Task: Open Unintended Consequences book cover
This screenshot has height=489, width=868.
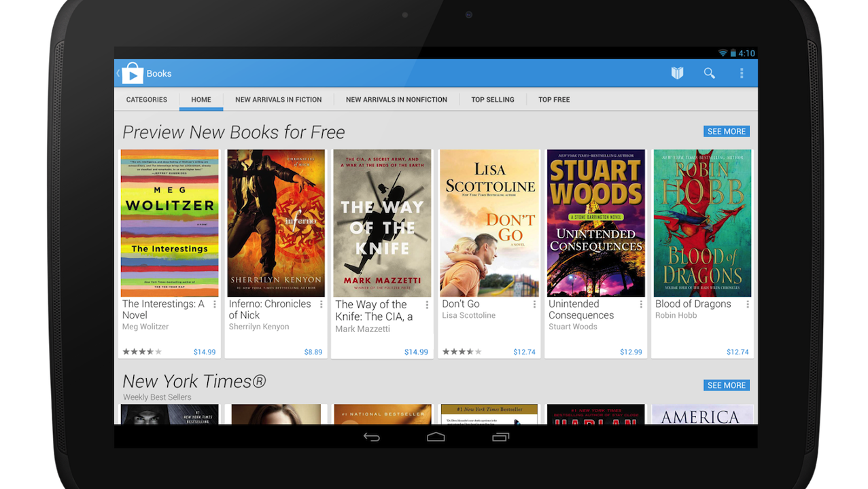Action: (x=596, y=223)
